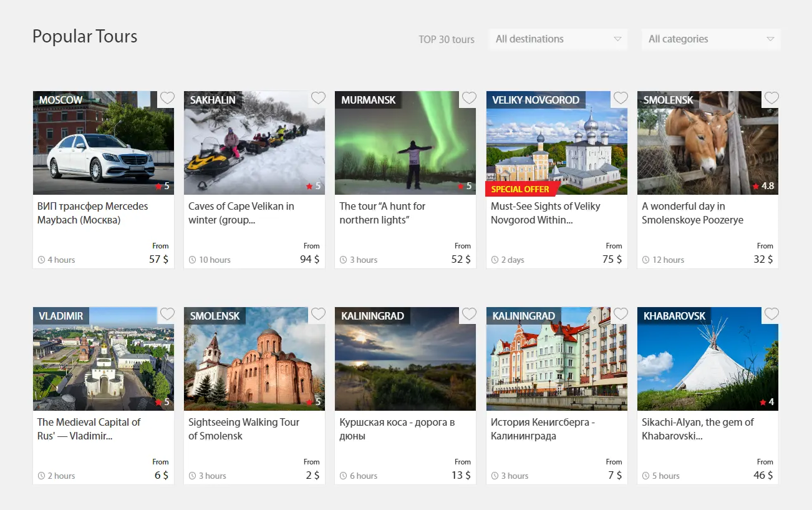Click the 13 $ price
The height and width of the screenshot is (510, 812).
coord(461,475)
